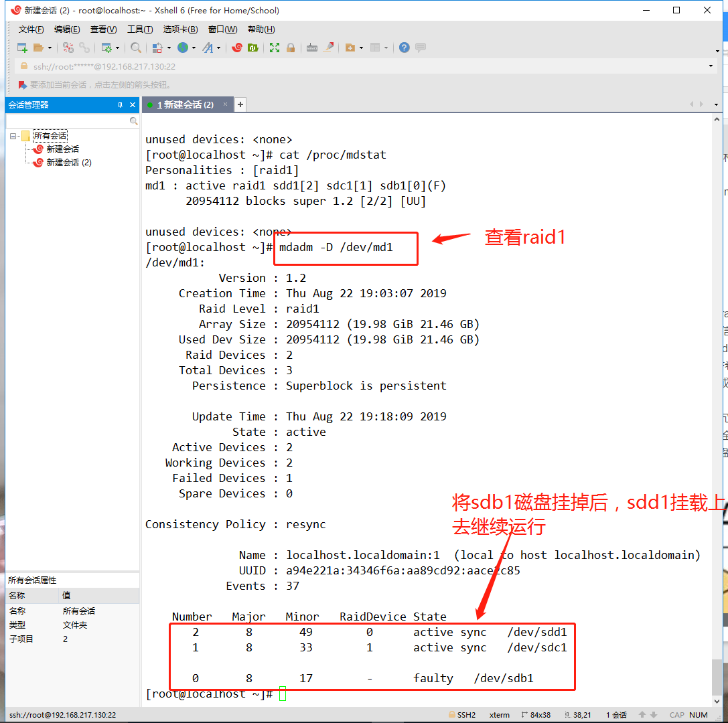Click the terminal scrollbar up arrow
Image resolution: width=728 pixels, height=723 pixels.
pyautogui.click(x=717, y=120)
